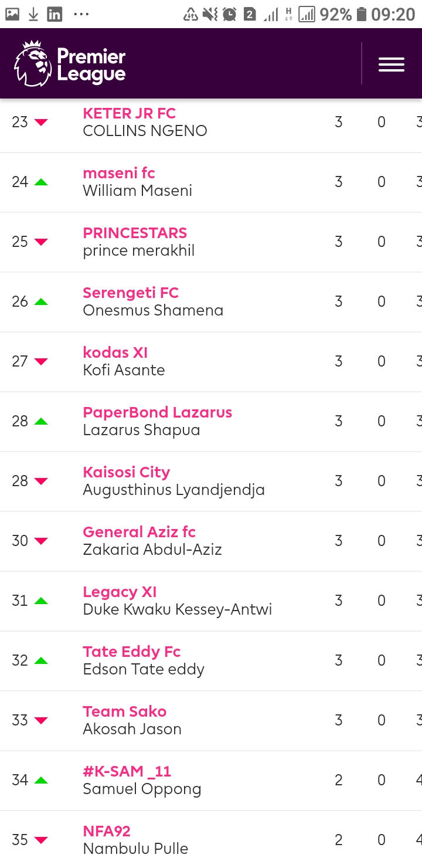Select Kaisosi City team link
422x868 pixels.
coord(126,472)
